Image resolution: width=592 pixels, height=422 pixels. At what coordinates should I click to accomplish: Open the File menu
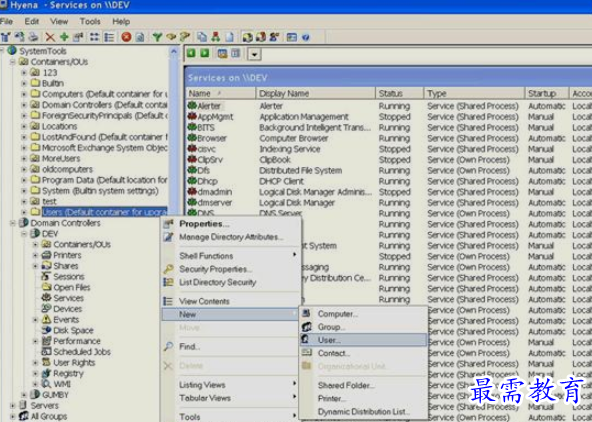click(6, 22)
